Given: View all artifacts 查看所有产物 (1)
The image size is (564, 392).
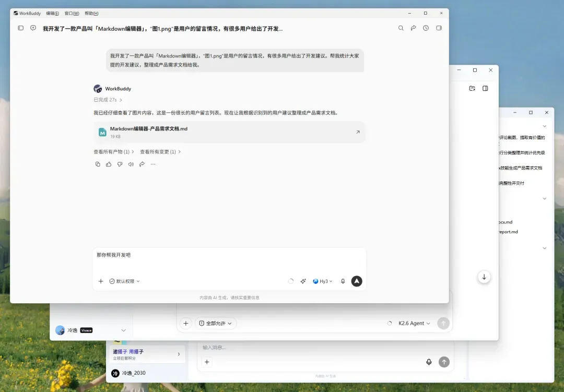Looking at the screenshot, I should [x=114, y=152].
